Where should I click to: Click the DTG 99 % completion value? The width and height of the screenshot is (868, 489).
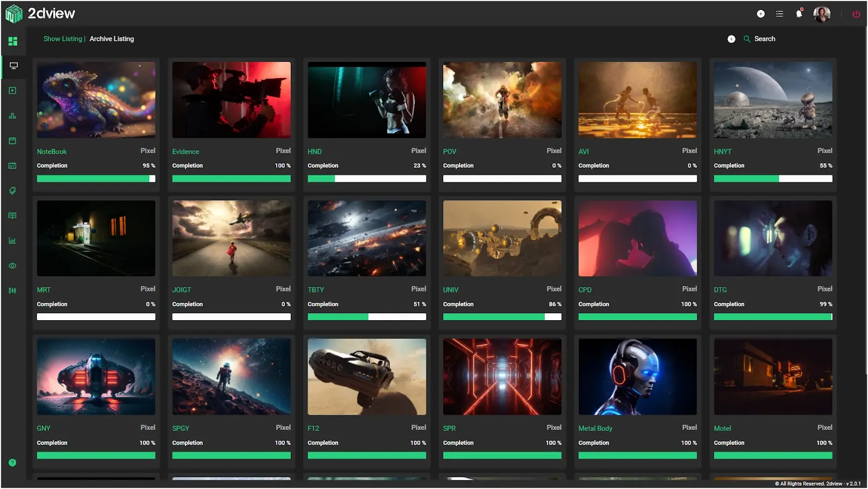tap(826, 304)
